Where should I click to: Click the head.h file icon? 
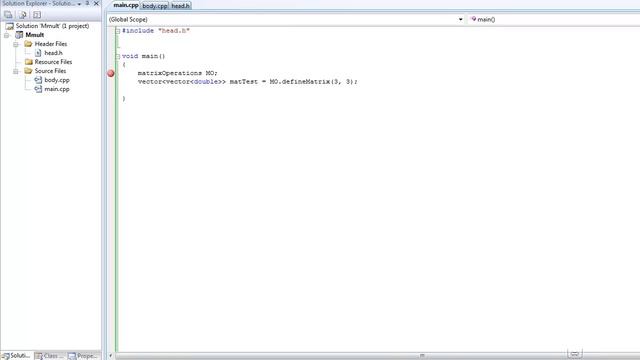(x=38, y=53)
